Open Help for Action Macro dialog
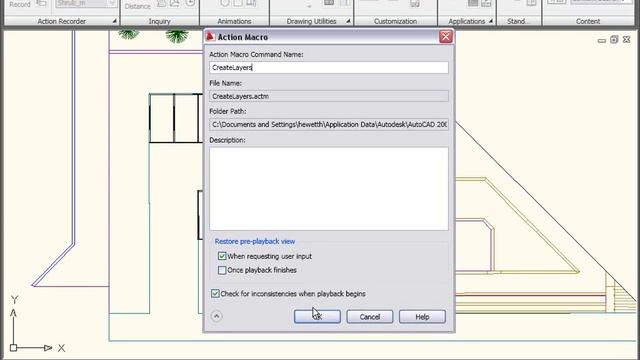The width and height of the screenshot is (640, 360). [422, 317]
